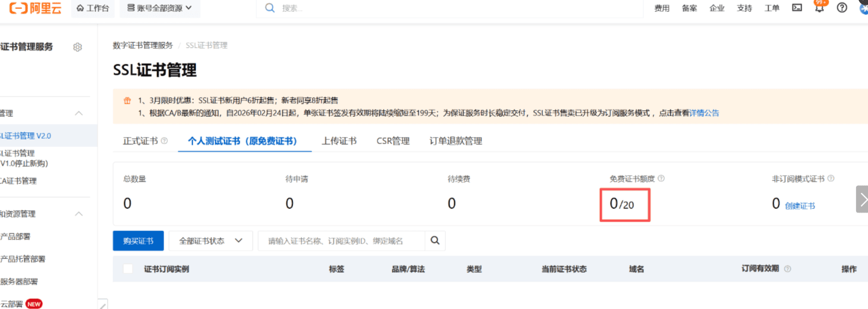868x309 pixels.
Task: Open the help question mark icon
Action: pos(842,8)
